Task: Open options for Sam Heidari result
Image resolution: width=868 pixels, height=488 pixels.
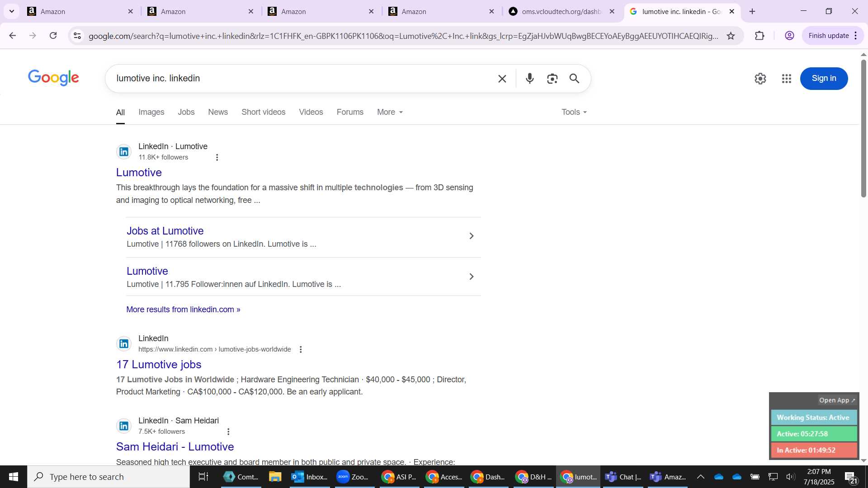Action: 228,432
